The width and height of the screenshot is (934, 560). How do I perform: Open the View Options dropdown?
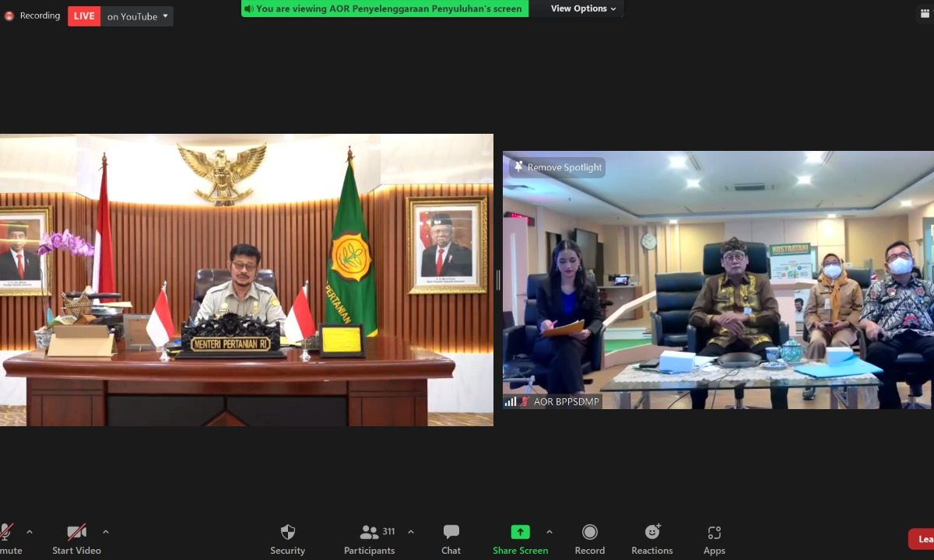[584, 9]
